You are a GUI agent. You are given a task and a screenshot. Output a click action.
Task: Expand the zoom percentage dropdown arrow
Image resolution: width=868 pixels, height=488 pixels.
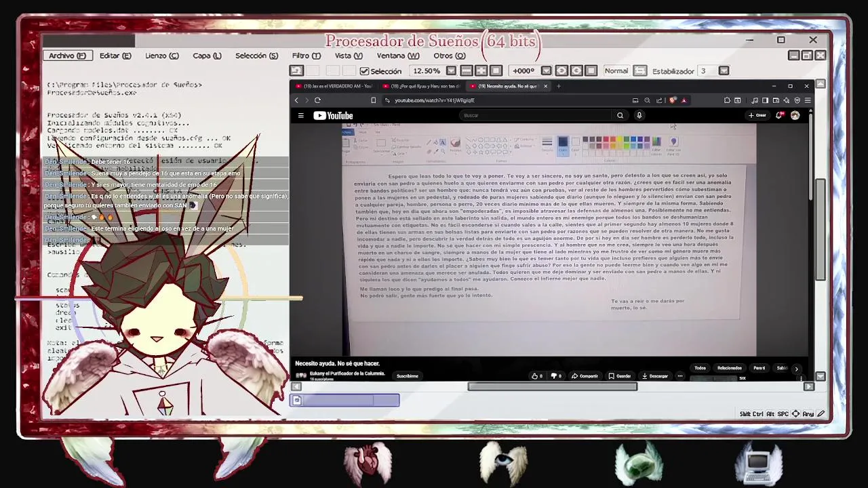[x=451, y=71]
